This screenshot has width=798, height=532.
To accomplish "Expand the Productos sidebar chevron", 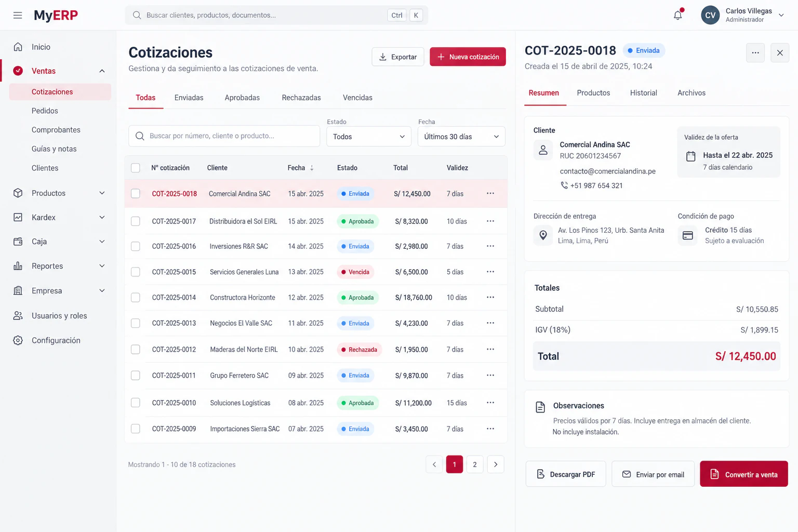I will (x=102, y=193).
